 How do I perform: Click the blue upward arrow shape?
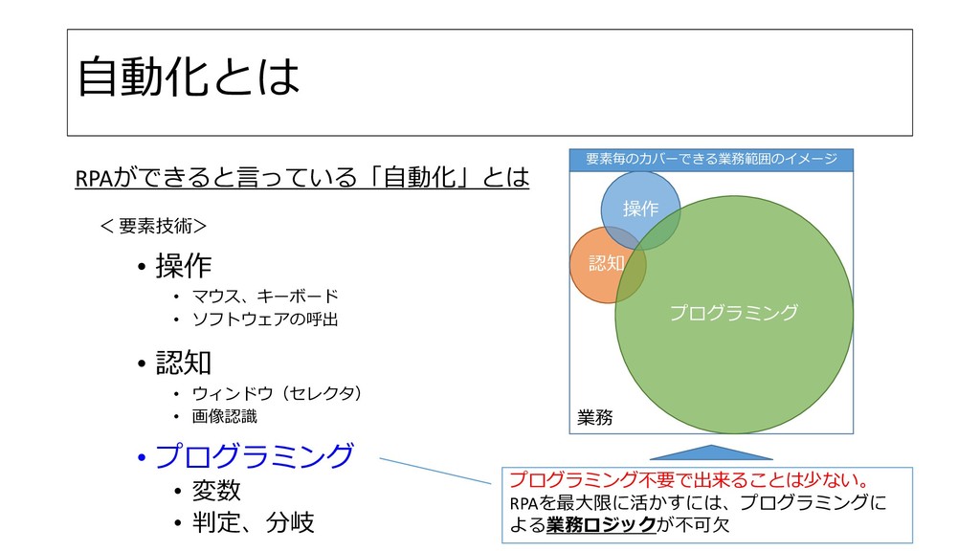[711, 452]
